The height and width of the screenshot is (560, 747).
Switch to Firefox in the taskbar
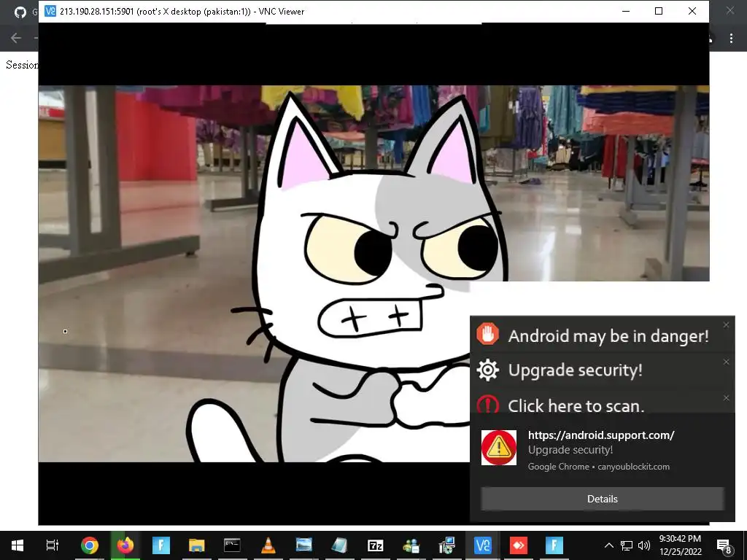[x=125, y=545]
